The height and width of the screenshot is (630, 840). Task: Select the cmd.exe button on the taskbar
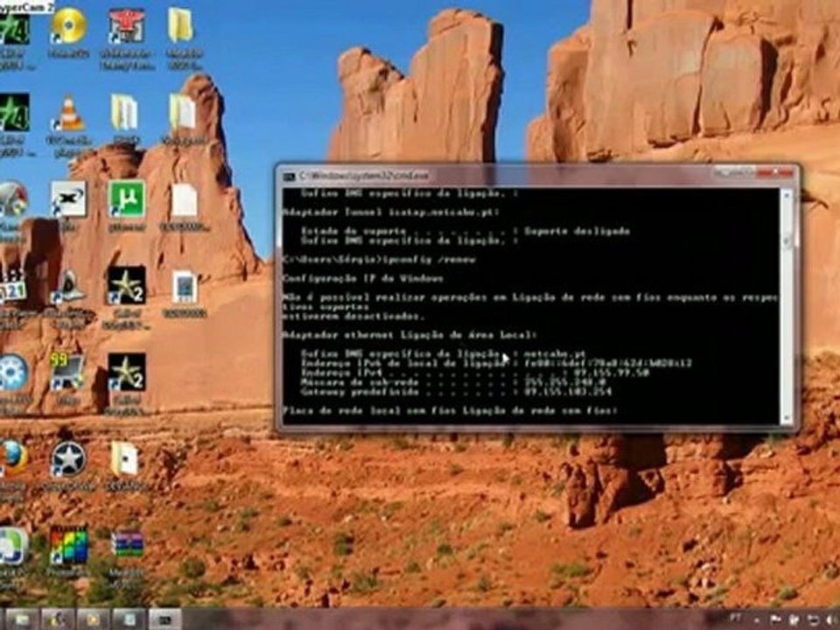point(164,619)
